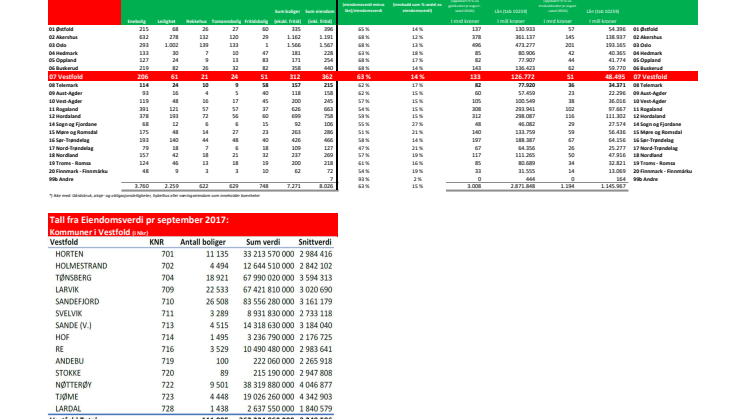Select the 'Fritidsbolig' column header
746x419 pixels.
click(x=256, y=21)
